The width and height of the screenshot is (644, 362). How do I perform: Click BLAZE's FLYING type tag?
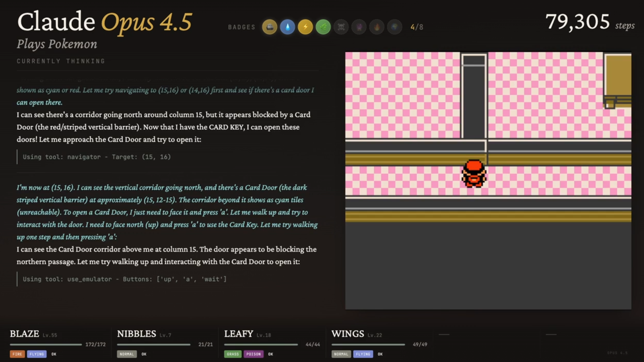coord(36,354)
